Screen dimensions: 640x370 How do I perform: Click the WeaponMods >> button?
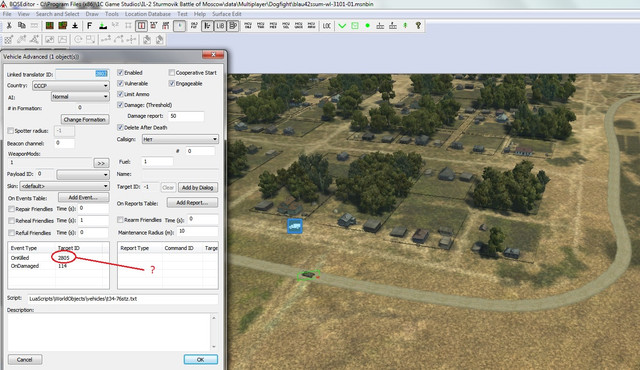click(x=101, y=163)
